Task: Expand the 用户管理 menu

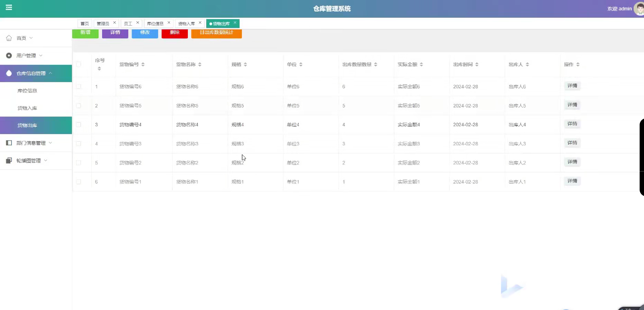Action: 26,55
